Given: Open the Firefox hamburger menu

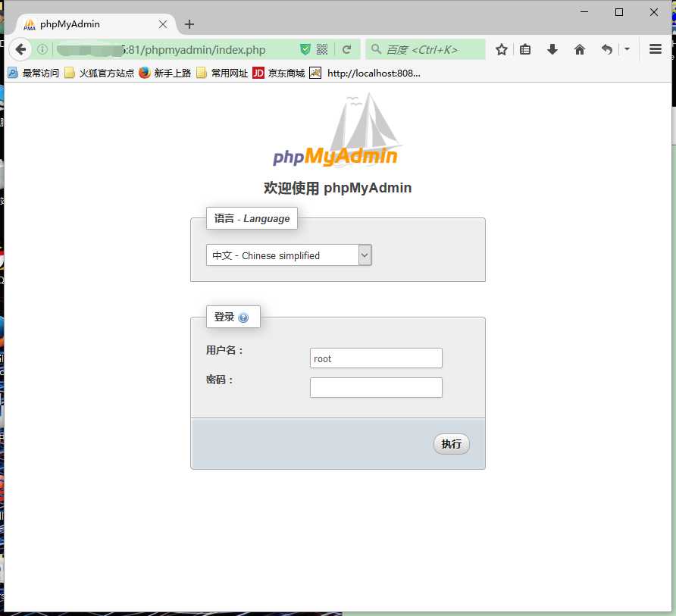Looking at the screenshot, I should 656,49.
